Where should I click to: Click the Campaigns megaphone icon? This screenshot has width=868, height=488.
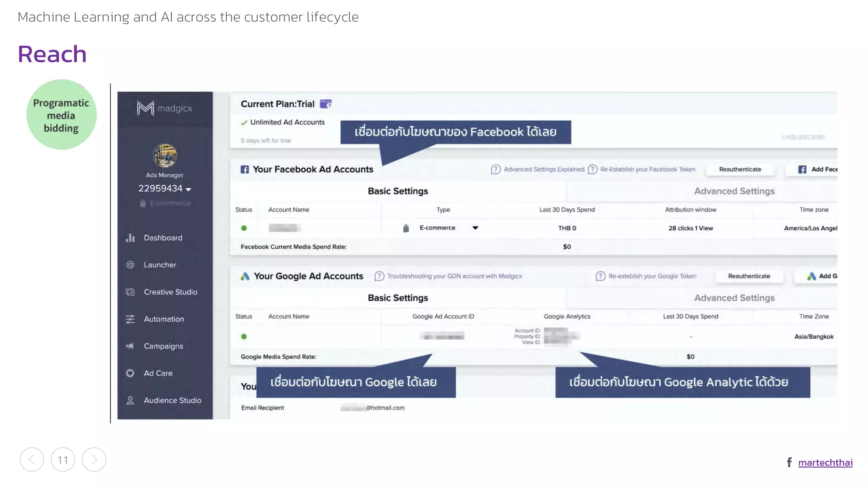tap(130, 346)
